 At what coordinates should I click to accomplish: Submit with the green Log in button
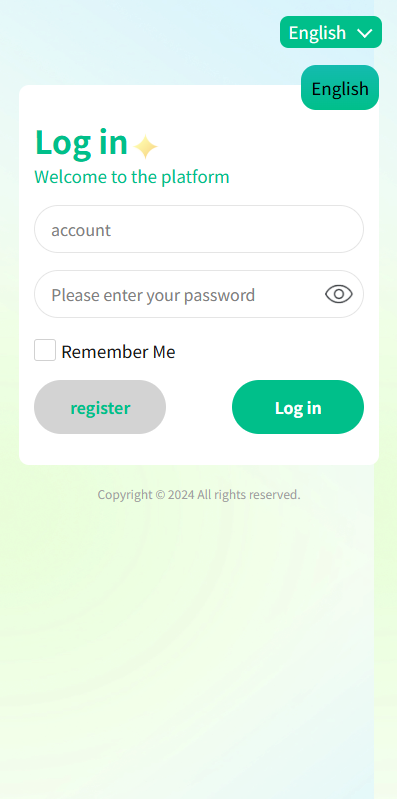(298, 407)
